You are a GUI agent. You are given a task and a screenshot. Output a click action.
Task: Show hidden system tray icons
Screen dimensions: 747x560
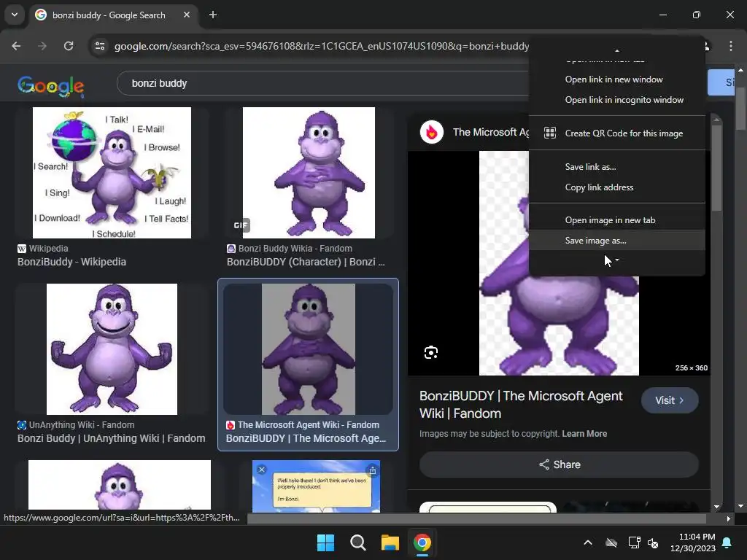(x=588, y=542)
